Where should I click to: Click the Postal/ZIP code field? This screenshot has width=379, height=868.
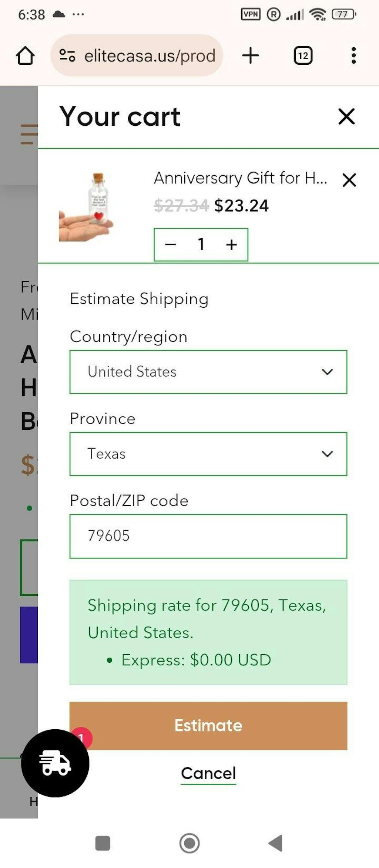pyautogui.click(x=208, y=536)
